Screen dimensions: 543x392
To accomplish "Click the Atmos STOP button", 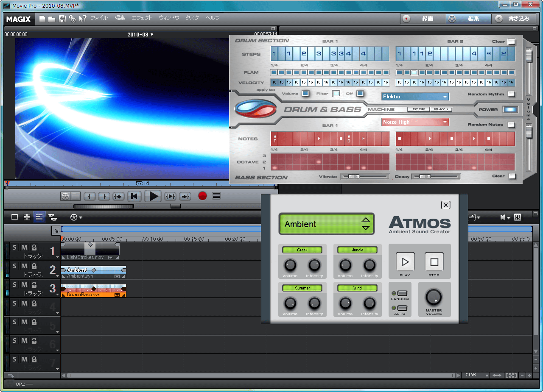I will point(434,262).
